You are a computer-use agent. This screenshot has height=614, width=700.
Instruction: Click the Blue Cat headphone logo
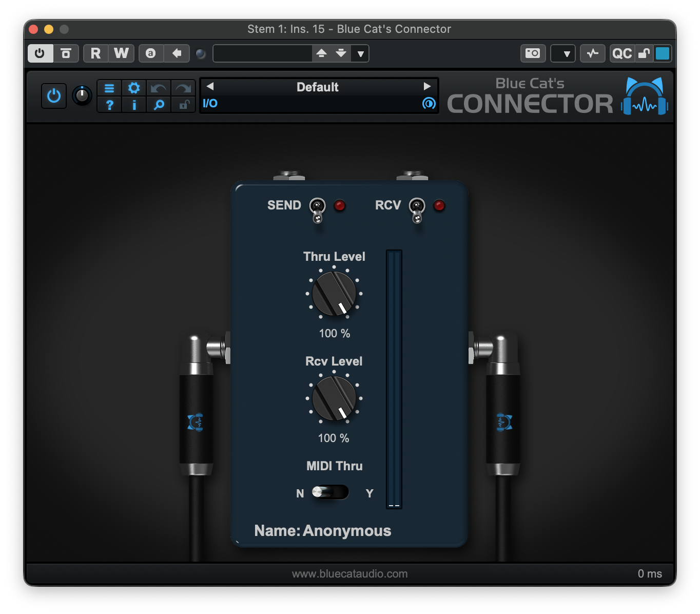644,96
